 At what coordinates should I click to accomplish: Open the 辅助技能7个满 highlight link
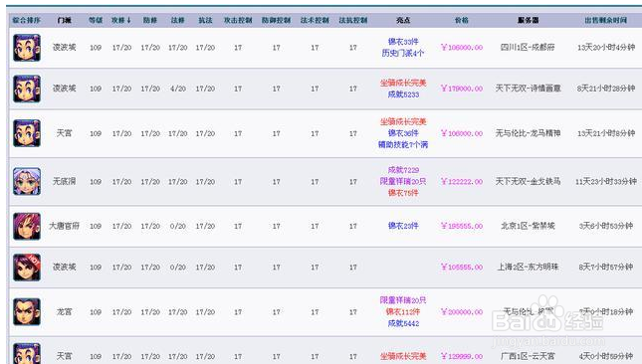point(403,145)
